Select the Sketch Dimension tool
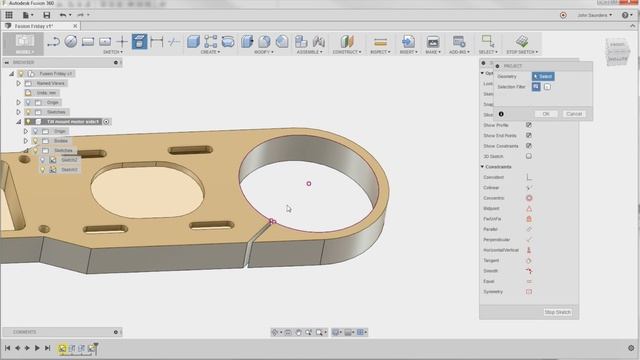640x360 pixels. [156, 42]
